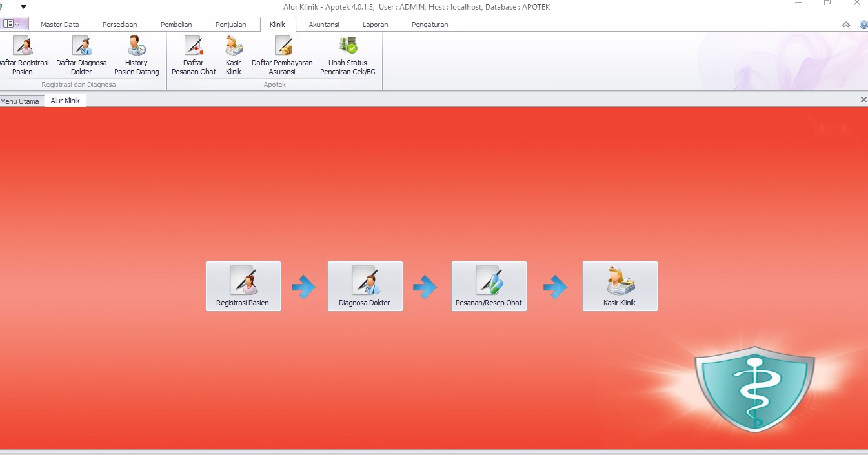
Task: Open Kasir Klinik in the ribbon
Action: (x=234, y=56)
